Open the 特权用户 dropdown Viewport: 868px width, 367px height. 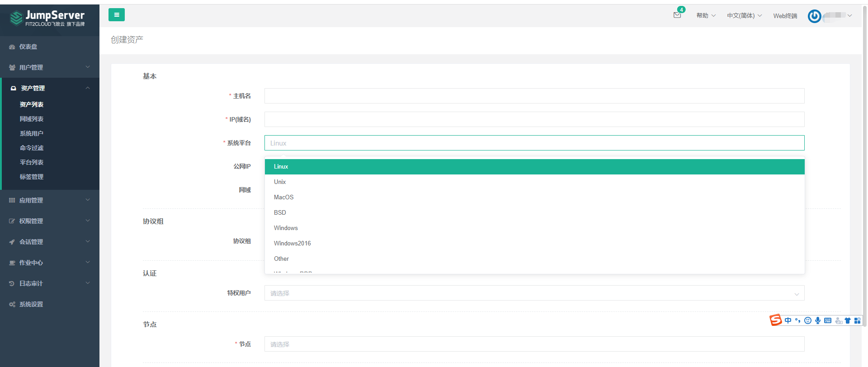(534, 293)
